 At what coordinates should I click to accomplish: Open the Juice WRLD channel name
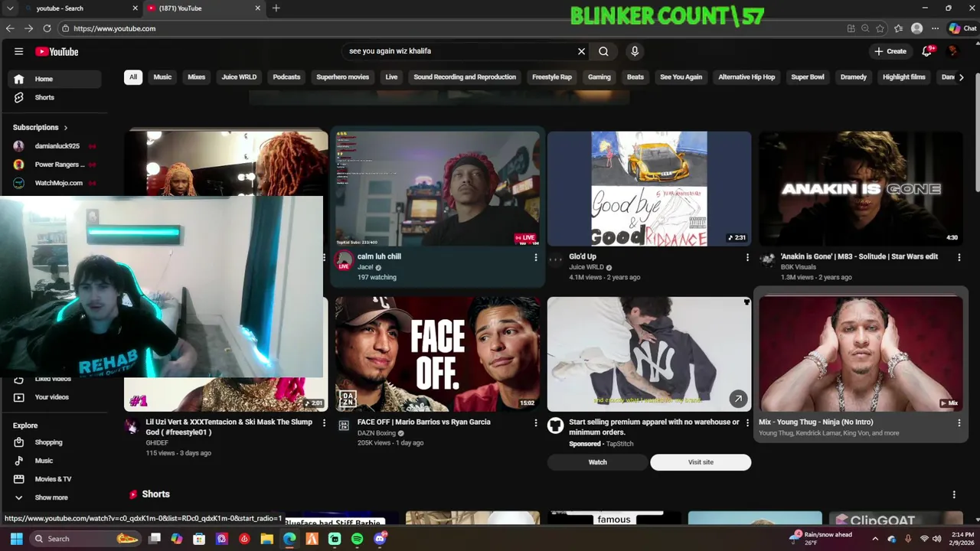click(x=586, y=267)
